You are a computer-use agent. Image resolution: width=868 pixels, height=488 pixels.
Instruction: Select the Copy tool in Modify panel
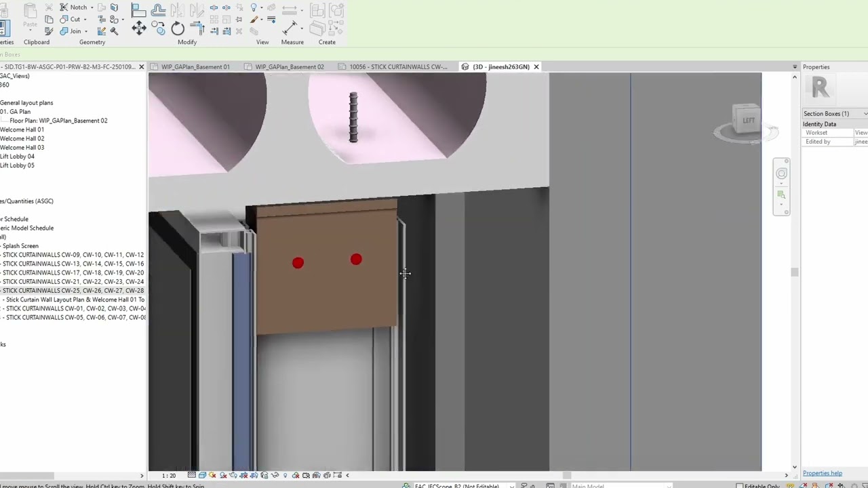click(158, 28)
